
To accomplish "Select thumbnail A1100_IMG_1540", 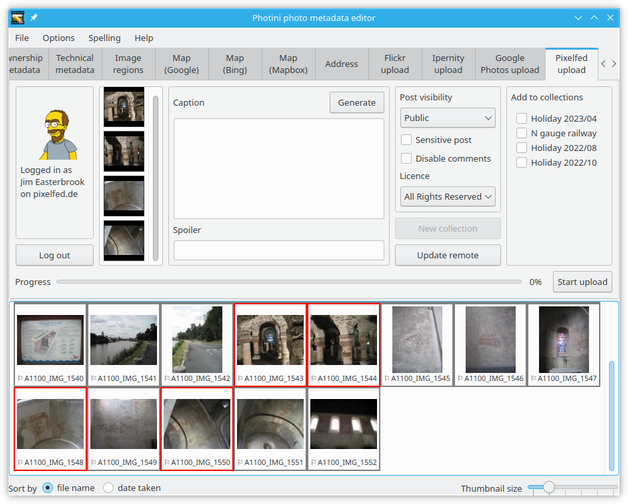I will coord(50,345).
